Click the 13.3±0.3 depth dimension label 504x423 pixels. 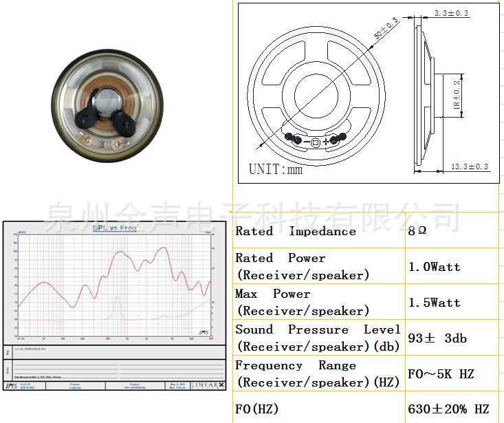tap(470, 166)
